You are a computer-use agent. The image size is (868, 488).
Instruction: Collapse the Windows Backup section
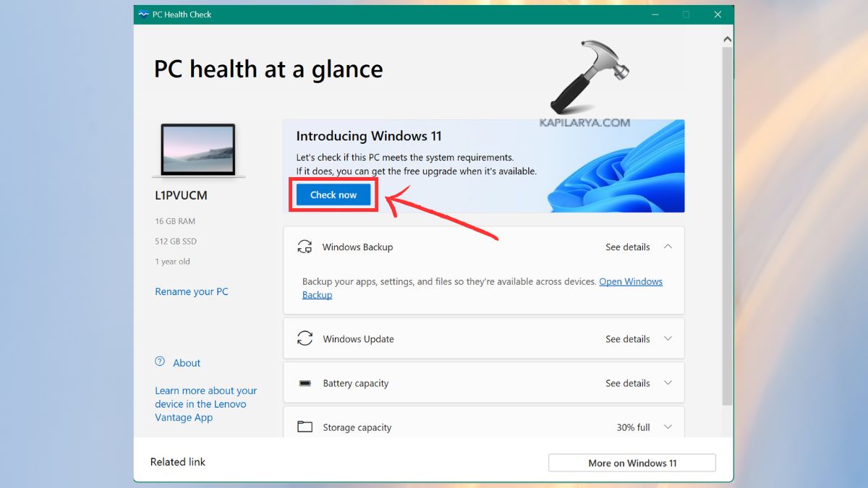[667, 247]
